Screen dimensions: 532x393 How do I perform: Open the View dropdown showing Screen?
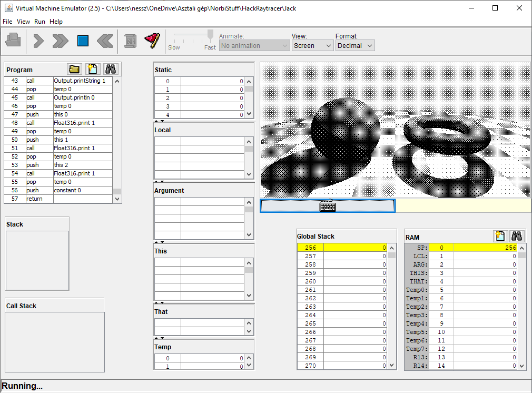coord(312,46)
